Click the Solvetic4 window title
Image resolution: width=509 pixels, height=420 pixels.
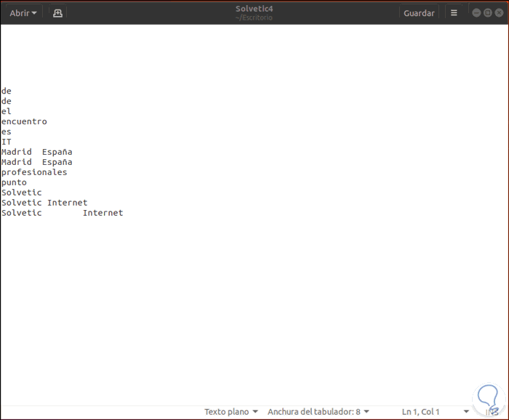[254, 9]
